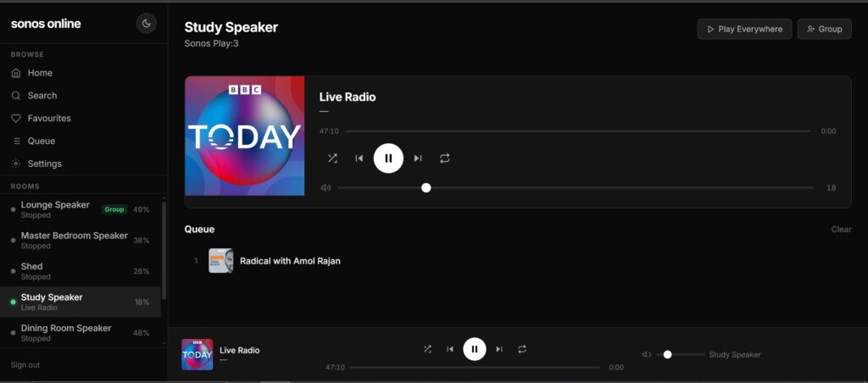Click the BBC Today album artwork
The image size is (868, 383).
pyautogui.click(x=245, y=136)
